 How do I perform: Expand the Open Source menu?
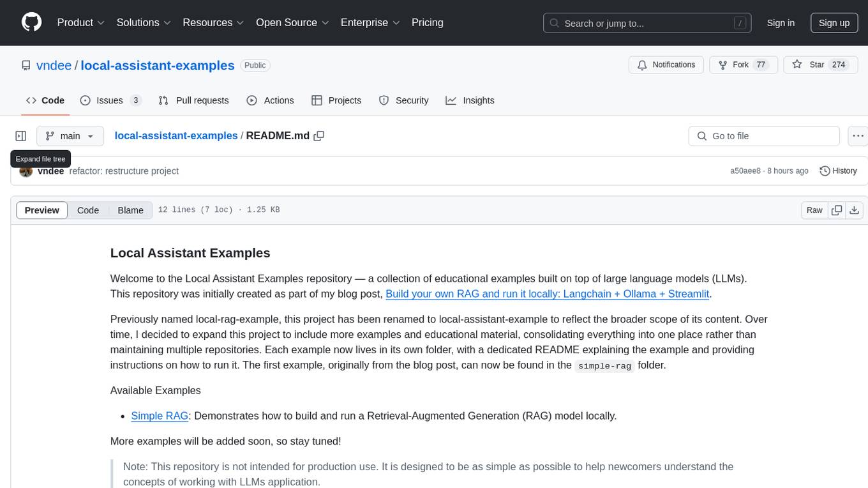(x=292, y=22)
